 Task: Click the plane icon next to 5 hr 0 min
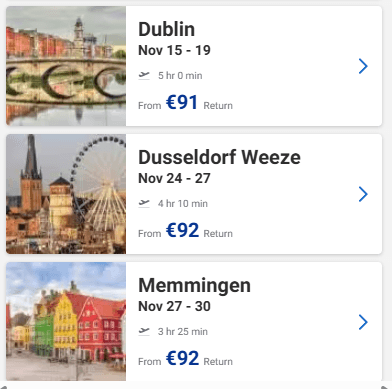click(x=144, y=75)
